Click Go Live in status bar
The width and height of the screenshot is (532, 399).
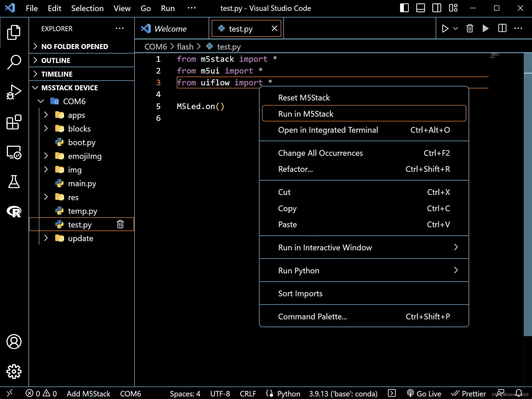[x=424, y=394]
